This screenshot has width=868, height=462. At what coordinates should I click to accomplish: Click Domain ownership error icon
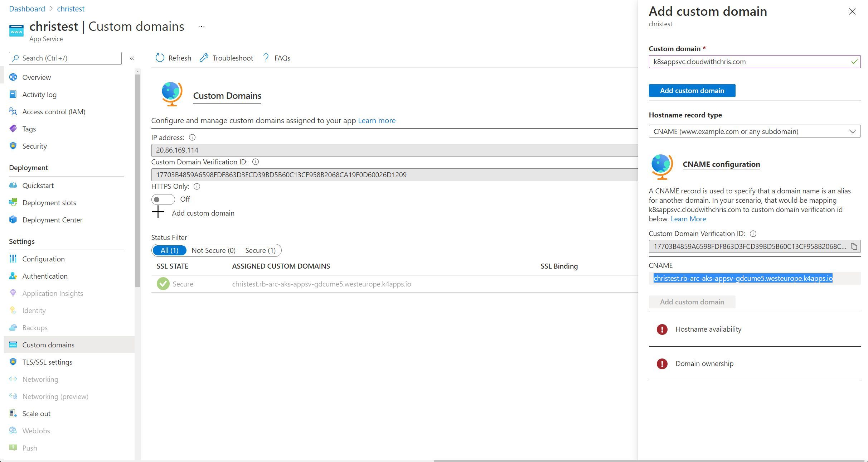point(662,364)
